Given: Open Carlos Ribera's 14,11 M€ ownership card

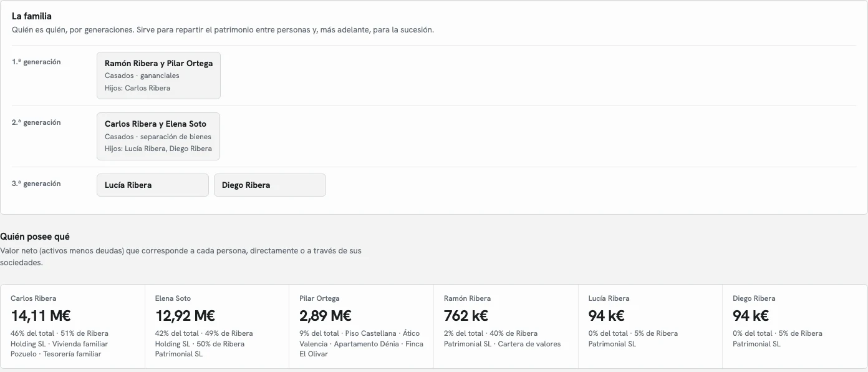Looking at the screenshot, I should click(x=73, y=326).
